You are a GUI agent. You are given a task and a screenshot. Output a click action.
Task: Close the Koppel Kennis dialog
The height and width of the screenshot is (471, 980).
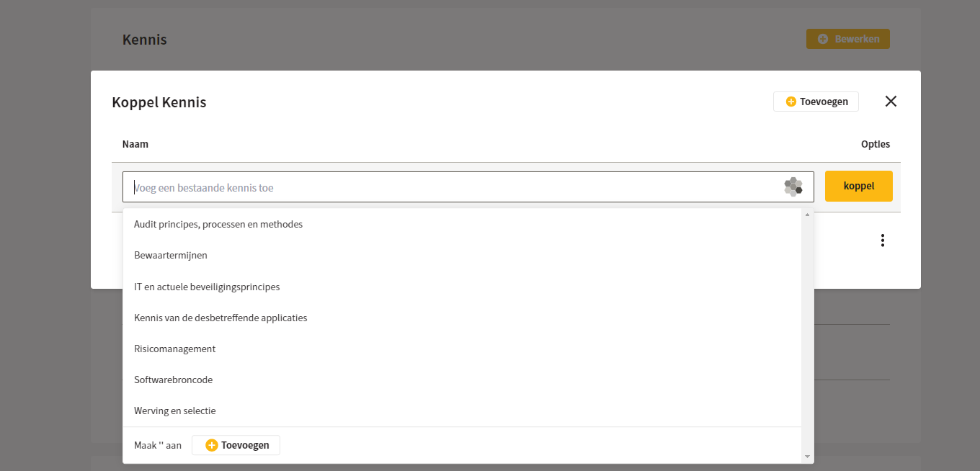tap(891, 102)
